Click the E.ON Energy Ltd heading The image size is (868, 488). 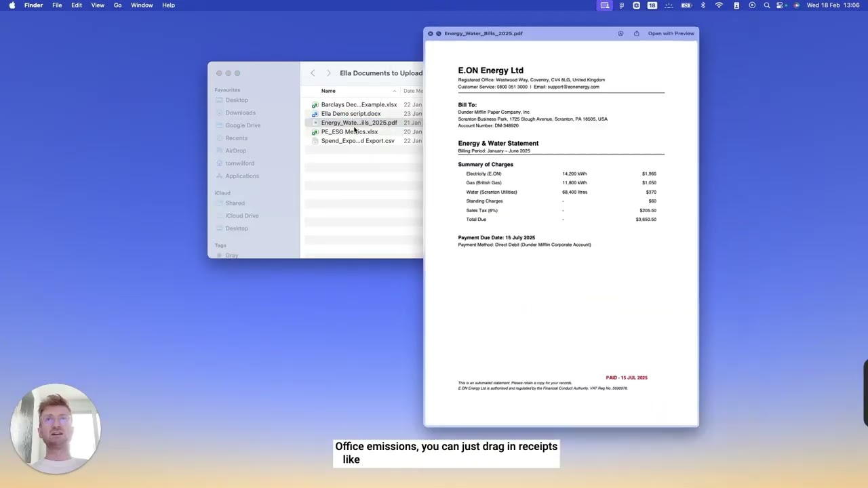pos(490,70)
